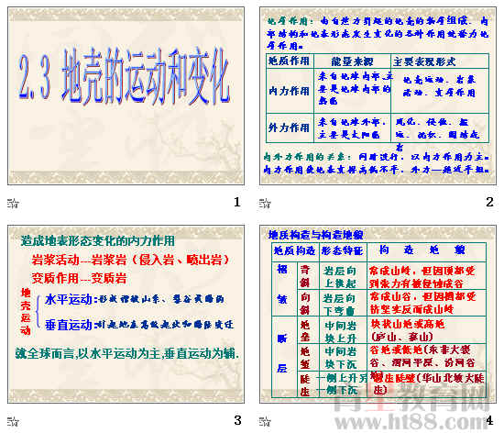Viewport: 504px width, 433px height.
Task: Click the transition star icon below slide 4
Action: click(x=265, y=421)
